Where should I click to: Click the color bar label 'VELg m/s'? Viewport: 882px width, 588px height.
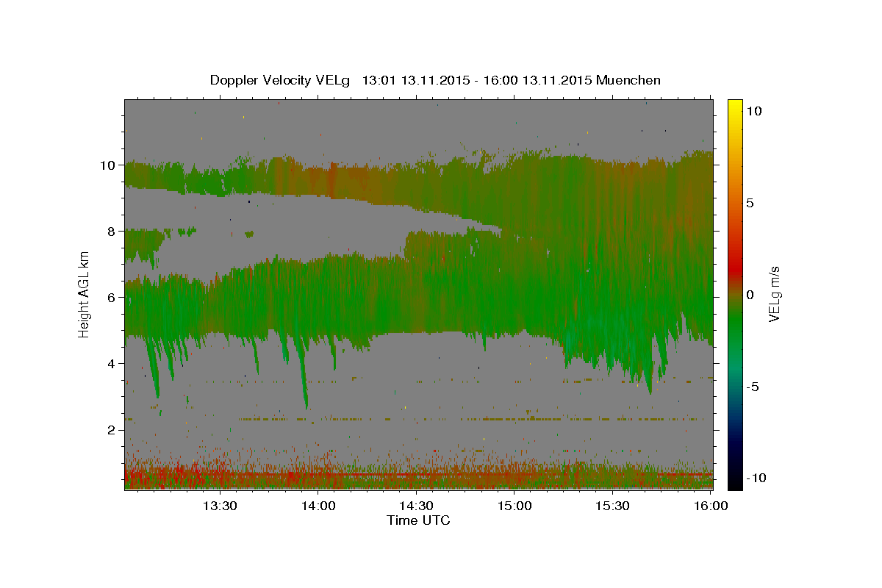774,295
